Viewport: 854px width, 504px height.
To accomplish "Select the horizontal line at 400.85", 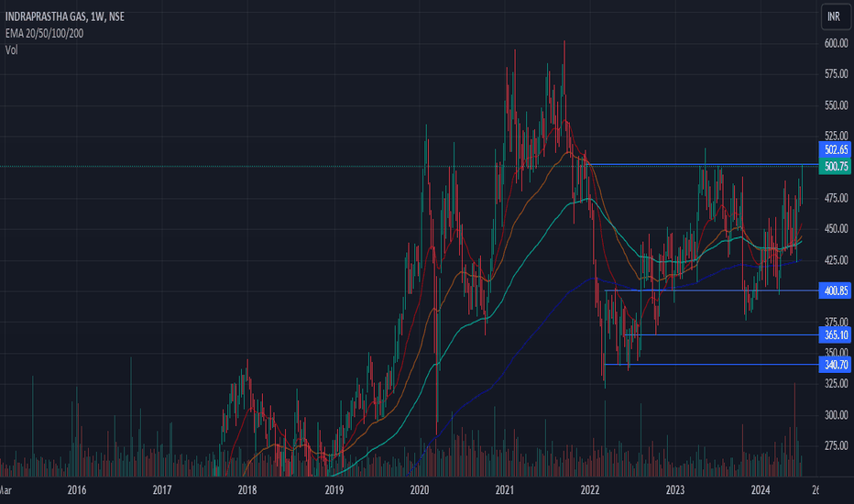I will point(711,290).
